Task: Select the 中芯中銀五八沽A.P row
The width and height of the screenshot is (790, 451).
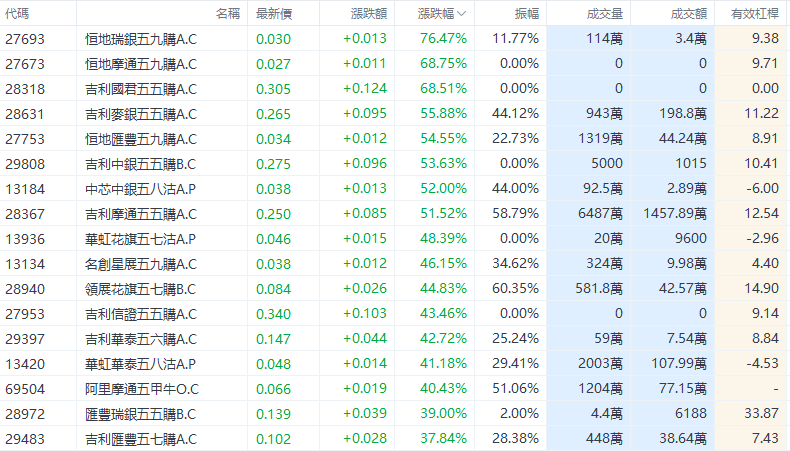Action: (141, 188)
